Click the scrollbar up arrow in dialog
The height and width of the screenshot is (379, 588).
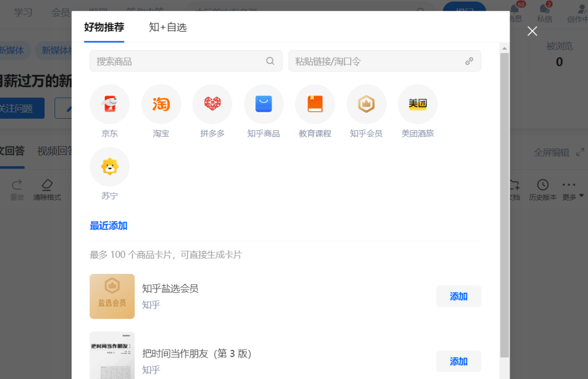tap(504, 48)
